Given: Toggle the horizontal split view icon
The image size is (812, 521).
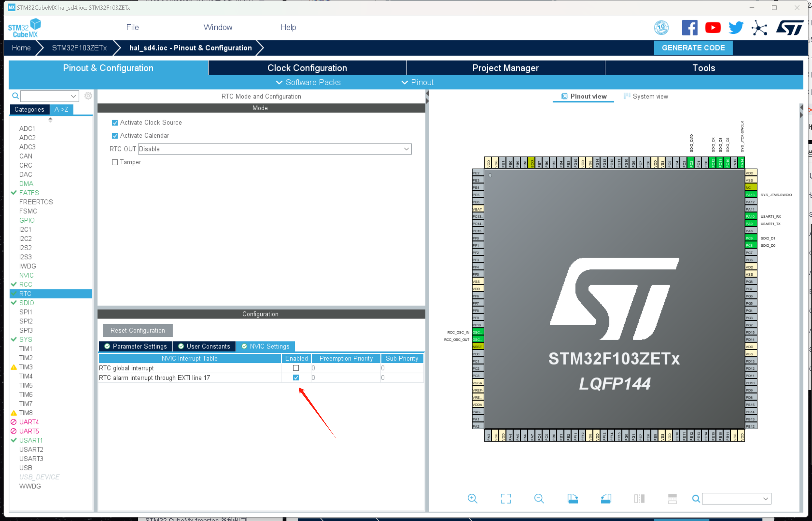Looking at the screenshot, I should click(x=672, y=498).
